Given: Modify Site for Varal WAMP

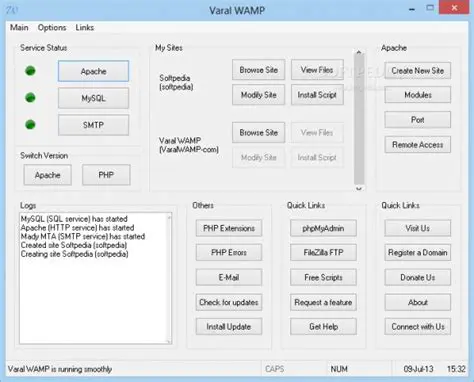Looking at the screenshot, I should [258, 157].
